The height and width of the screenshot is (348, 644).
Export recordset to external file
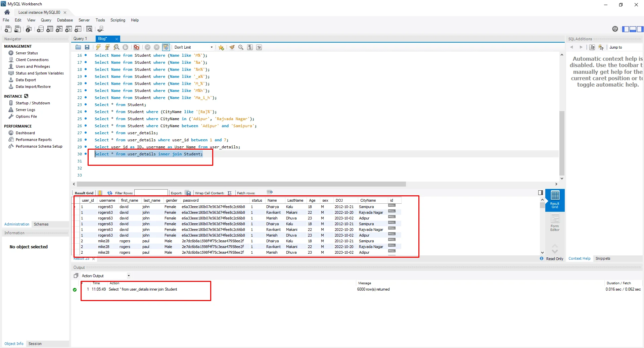pos(188,193)
